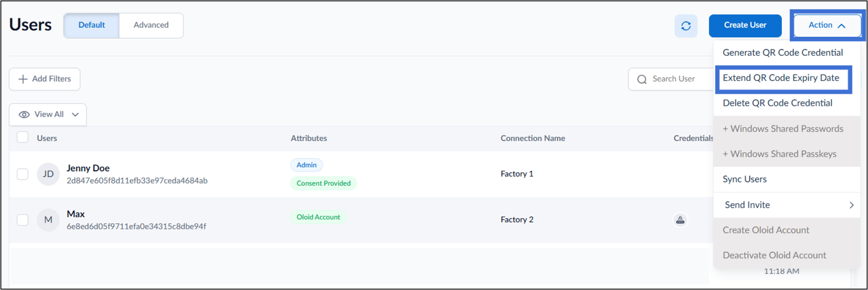Click the Factory 1 connection cell
Image resolution: width=868 pixels, height=290 pixels.
tap(517, 174)
